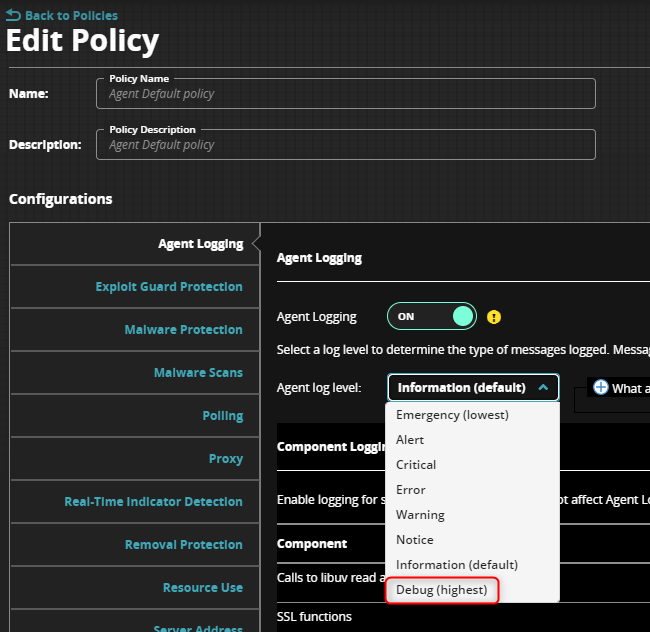Click the Policy Name input field
This screenshot has height=632, width=650.
point(345,94)
